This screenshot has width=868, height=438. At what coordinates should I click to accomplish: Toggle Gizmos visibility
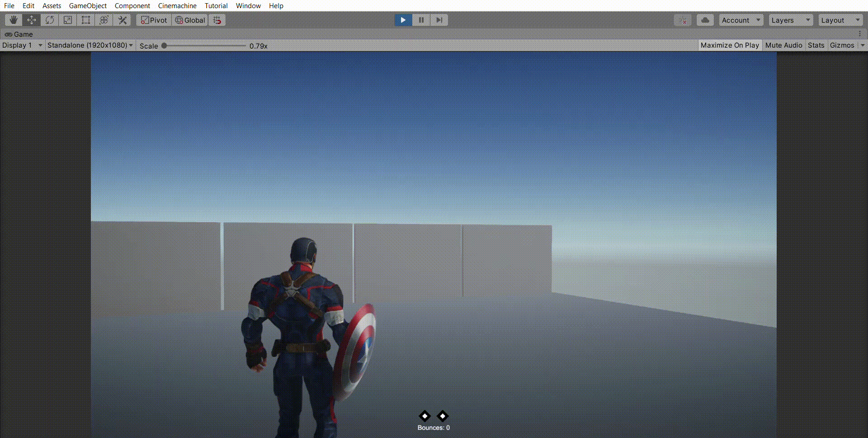(x=842, y=45)
